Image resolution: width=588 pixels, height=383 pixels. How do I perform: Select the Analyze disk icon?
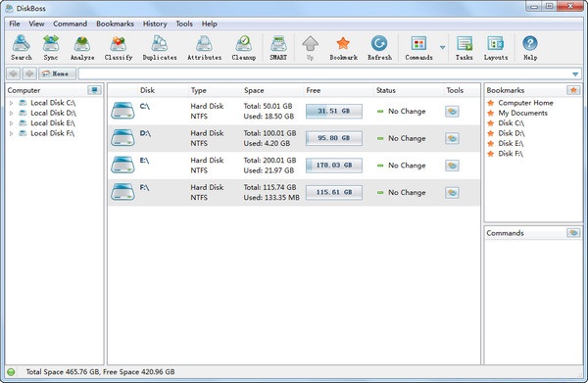(x=82, y=48)
